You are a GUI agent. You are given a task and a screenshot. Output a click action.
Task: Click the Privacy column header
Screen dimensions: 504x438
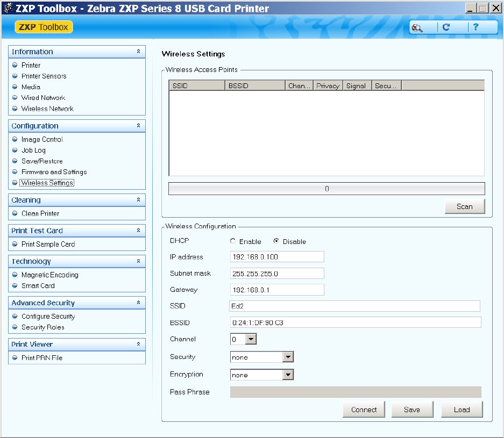click(x=328, y=86)
